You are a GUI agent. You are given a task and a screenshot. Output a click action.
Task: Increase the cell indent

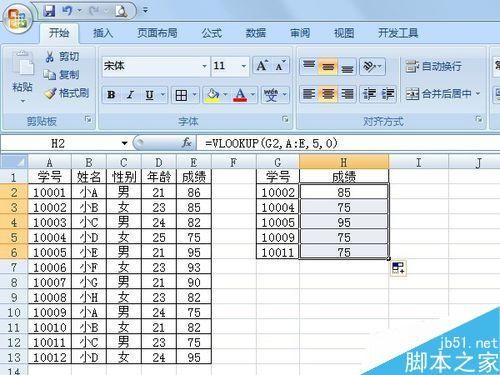(x=388, y=94)
